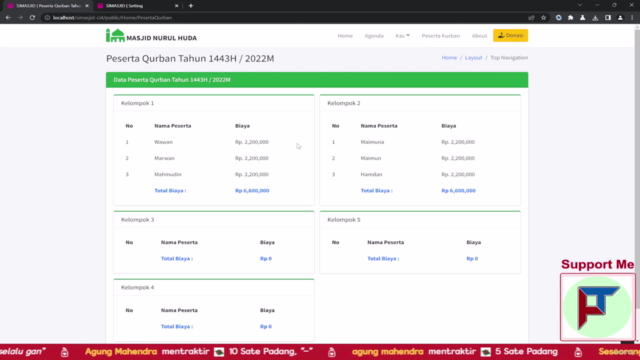640x360 pixels.
Task: Click the Kelompok 2 card header
Action: click(420, 103)
